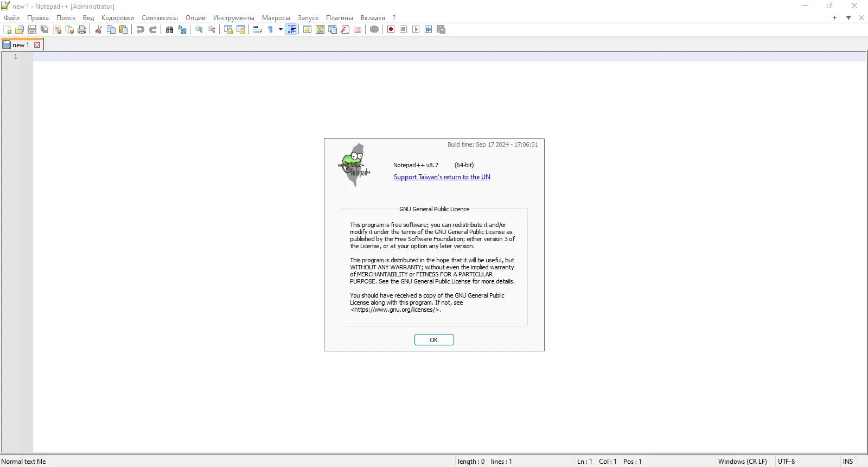The width and height of the screenshot is (868, 467).
Task: Click the Run Macro Multiple Times icon
Action: point(429,29)
